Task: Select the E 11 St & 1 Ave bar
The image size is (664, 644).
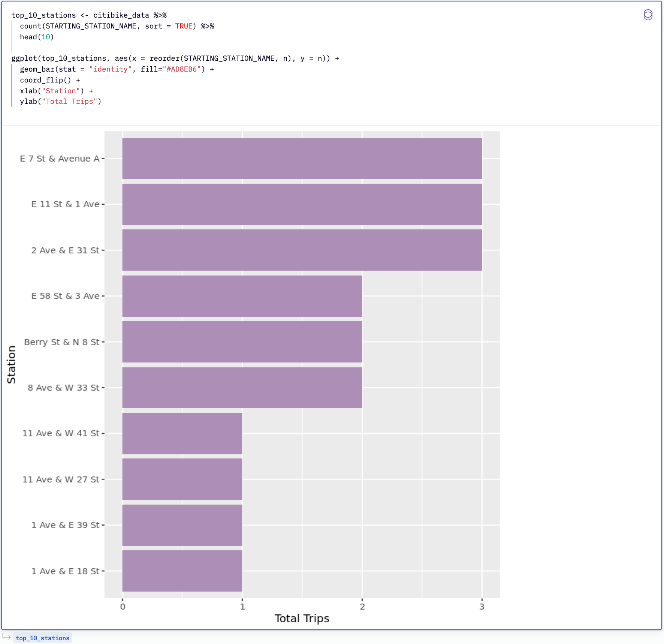Action: 302,204
